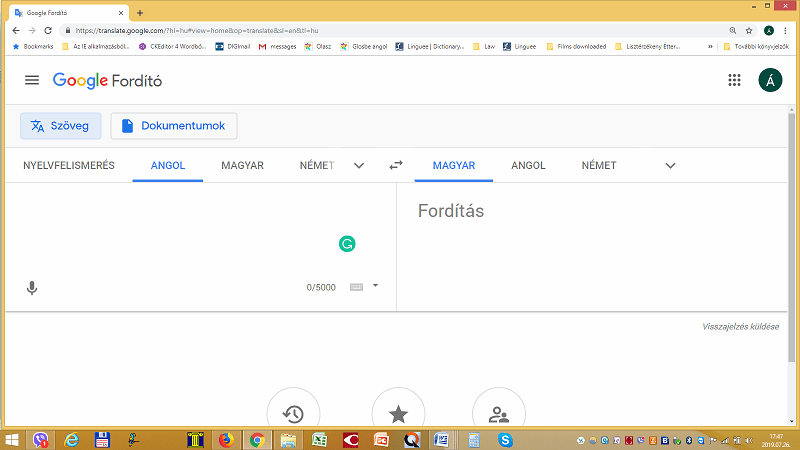
Task: Open the Windows Start button
Action: point(11,440)
